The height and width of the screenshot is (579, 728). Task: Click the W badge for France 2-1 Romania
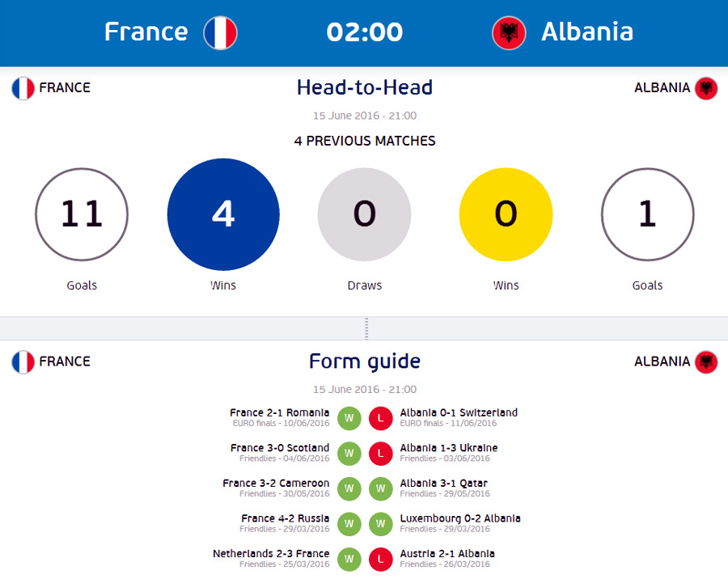(x=349, y=418)
